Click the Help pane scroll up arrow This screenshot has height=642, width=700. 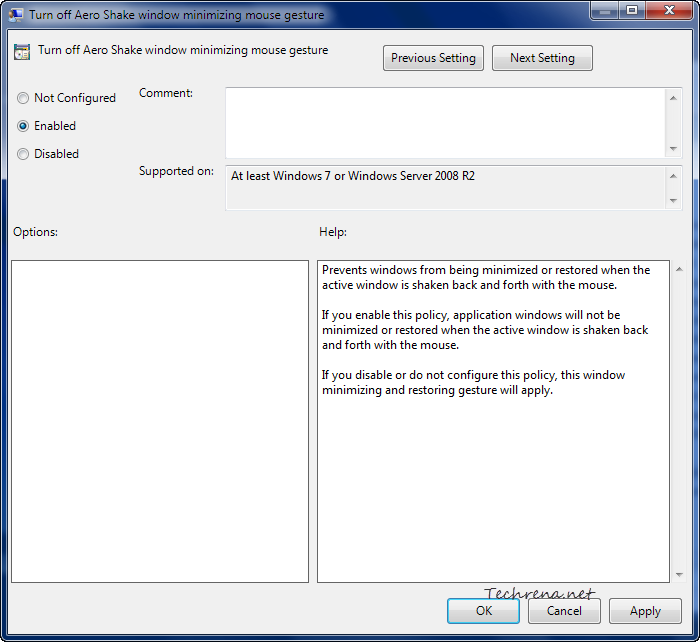(679, 269)
